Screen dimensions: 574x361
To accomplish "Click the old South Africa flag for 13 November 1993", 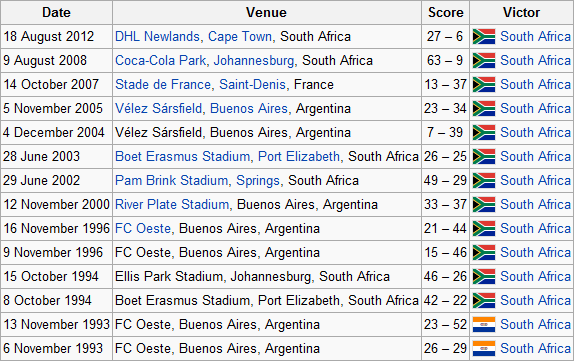I will point(484,325).
